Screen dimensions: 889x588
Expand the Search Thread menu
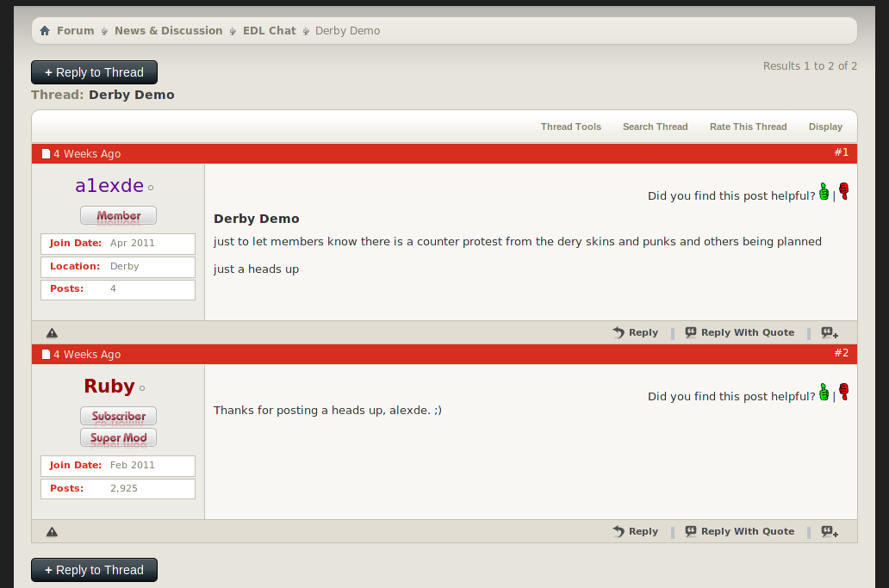click(x=655, y=127)
